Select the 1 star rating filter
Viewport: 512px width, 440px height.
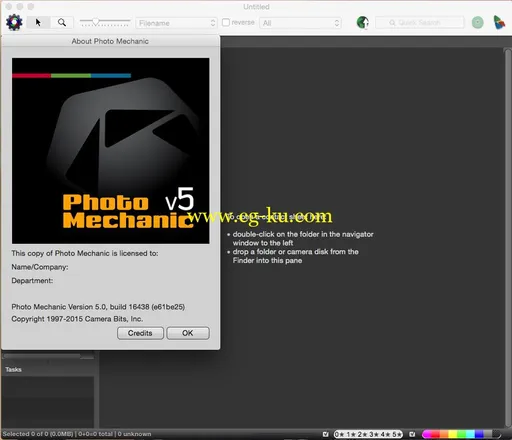[351, 434]
